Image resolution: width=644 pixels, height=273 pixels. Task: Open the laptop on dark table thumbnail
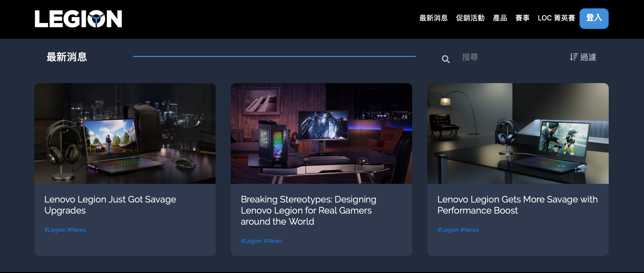click(518, 133)
